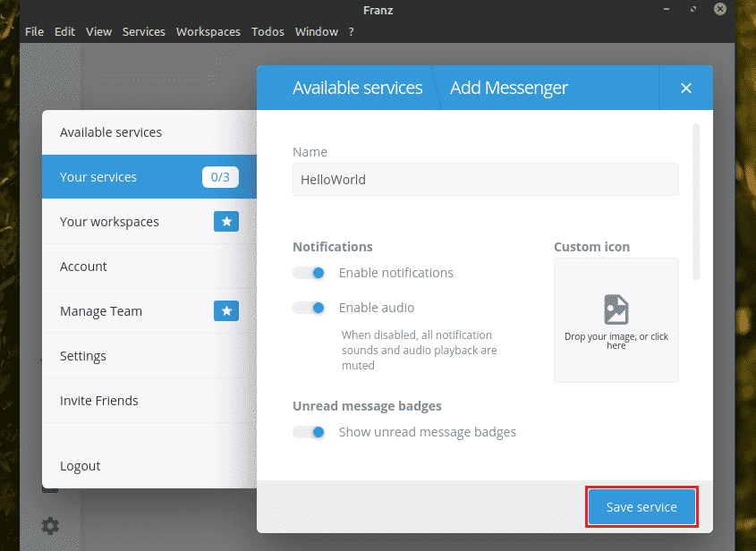Open Account in the sidebar
This screenshot has width=756, height=551.
tap(83, 267)
